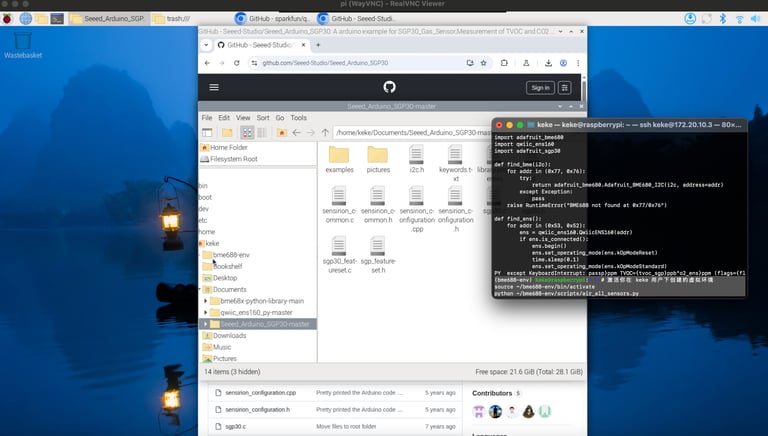This screenshot has width=768, height=436.
Task: Open the sgp30.c file link on GitHub
Action: (x=236, y=427)
